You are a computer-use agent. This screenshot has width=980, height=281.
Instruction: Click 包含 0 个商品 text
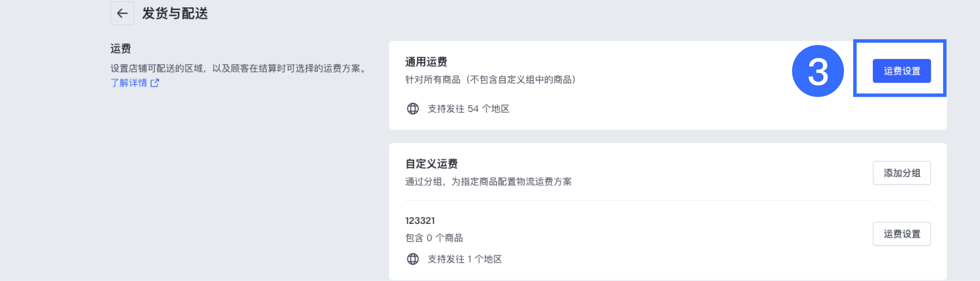coord(434,238)
